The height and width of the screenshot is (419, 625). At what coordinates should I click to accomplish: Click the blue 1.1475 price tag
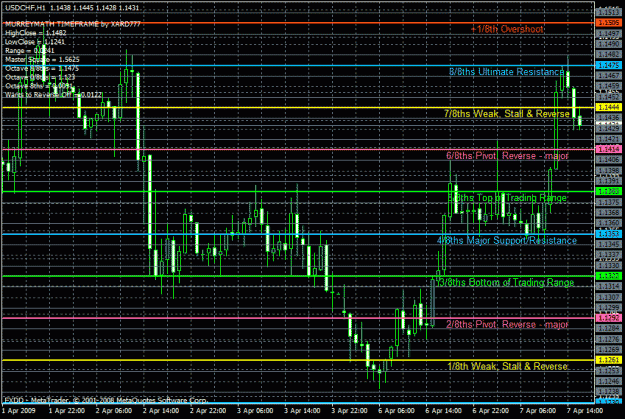click(609, 65)
